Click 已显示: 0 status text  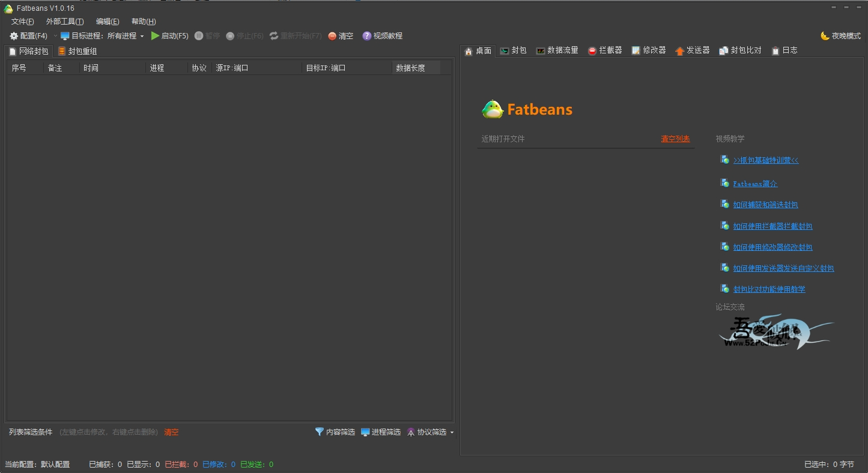pyautogui.click(x=143, y=465)
